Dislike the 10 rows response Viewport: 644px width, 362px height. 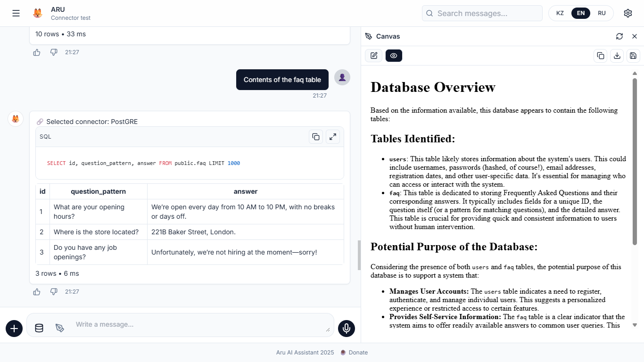tap(54, 52)
